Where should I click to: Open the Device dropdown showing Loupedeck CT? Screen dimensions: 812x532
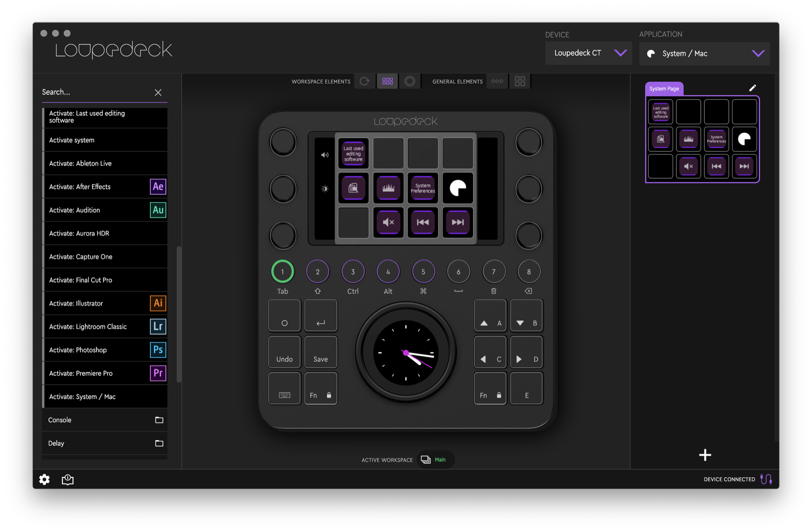click(588, 53)
